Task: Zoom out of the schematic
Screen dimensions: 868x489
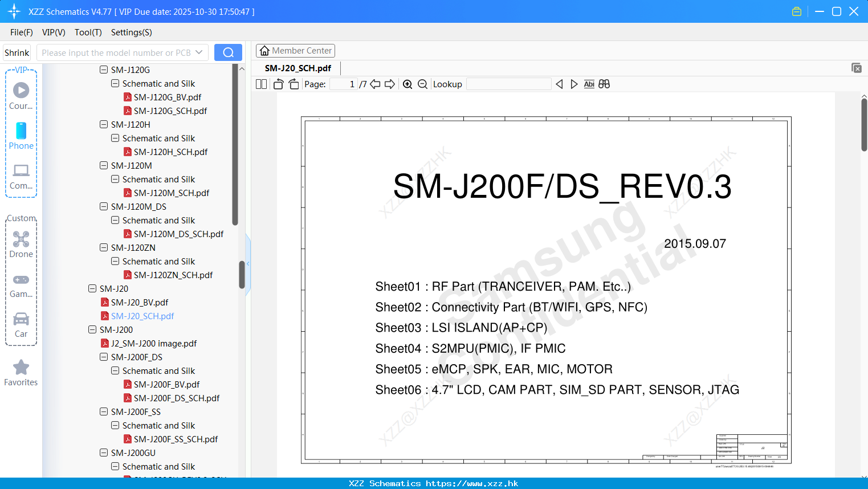Action: tap(422, 84)
